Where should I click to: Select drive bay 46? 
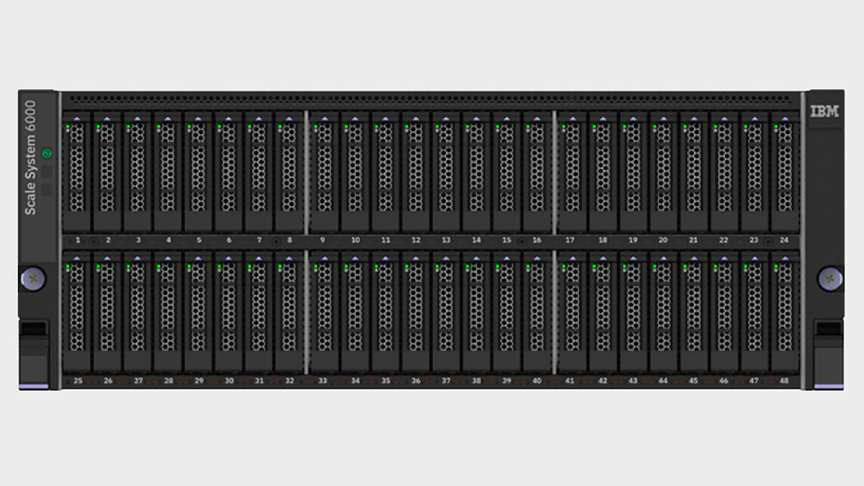(x=725, y=313)
